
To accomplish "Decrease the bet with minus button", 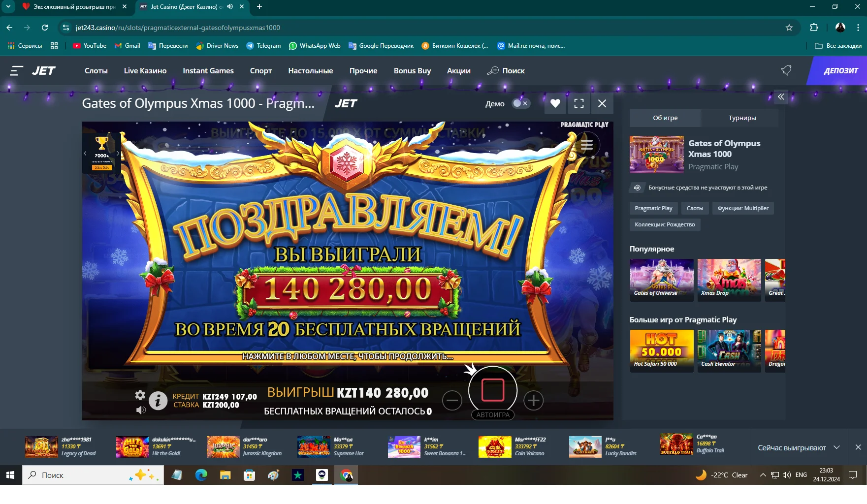I will click(452, 400).
